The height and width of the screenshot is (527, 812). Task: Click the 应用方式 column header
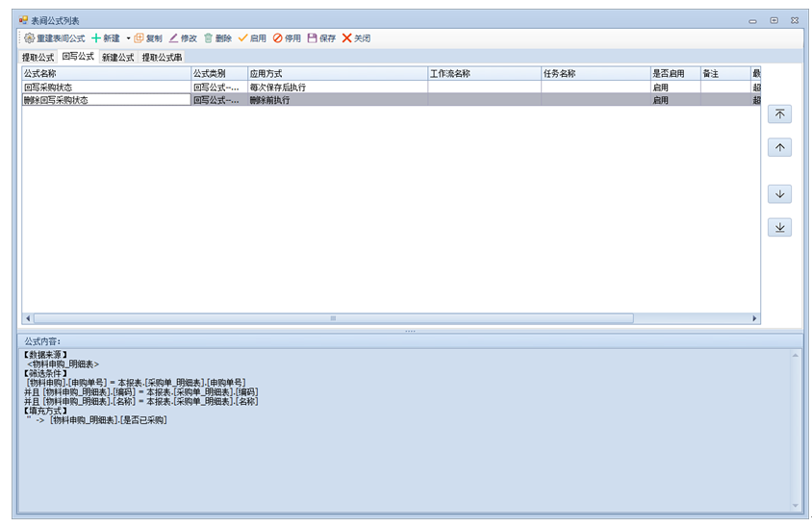(337, 73)
